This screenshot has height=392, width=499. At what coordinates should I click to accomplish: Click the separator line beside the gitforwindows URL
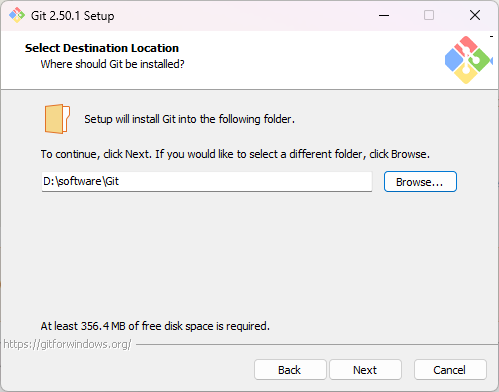coord(317,344)
